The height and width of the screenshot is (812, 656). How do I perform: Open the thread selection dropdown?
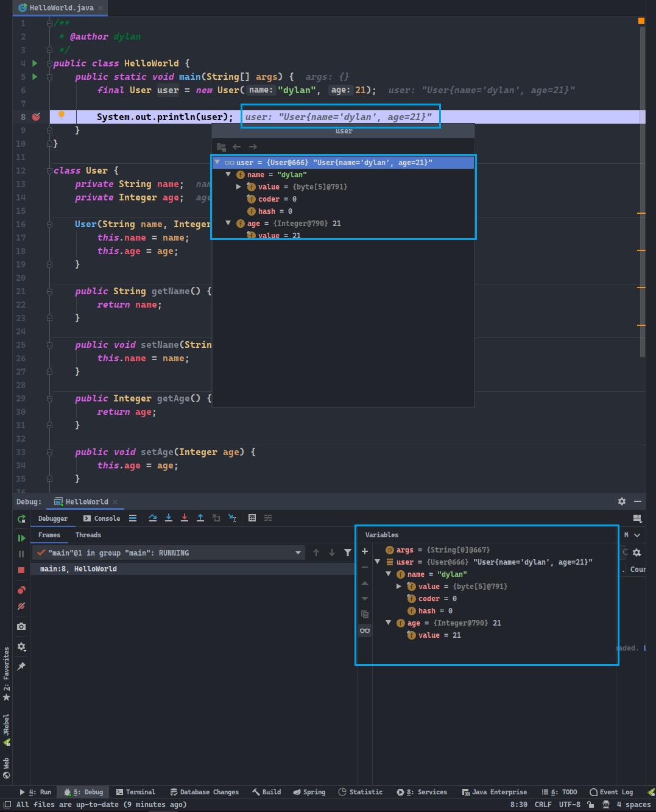298,553
